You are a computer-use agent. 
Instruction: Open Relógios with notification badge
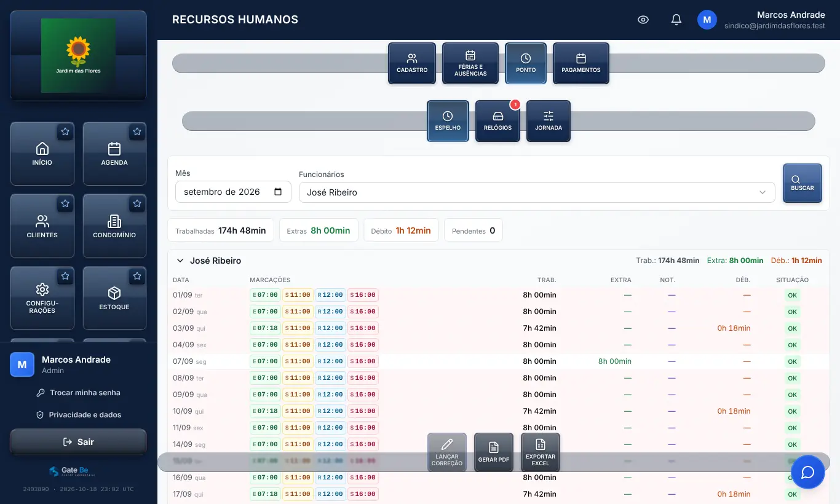click(x=497, y=121)
